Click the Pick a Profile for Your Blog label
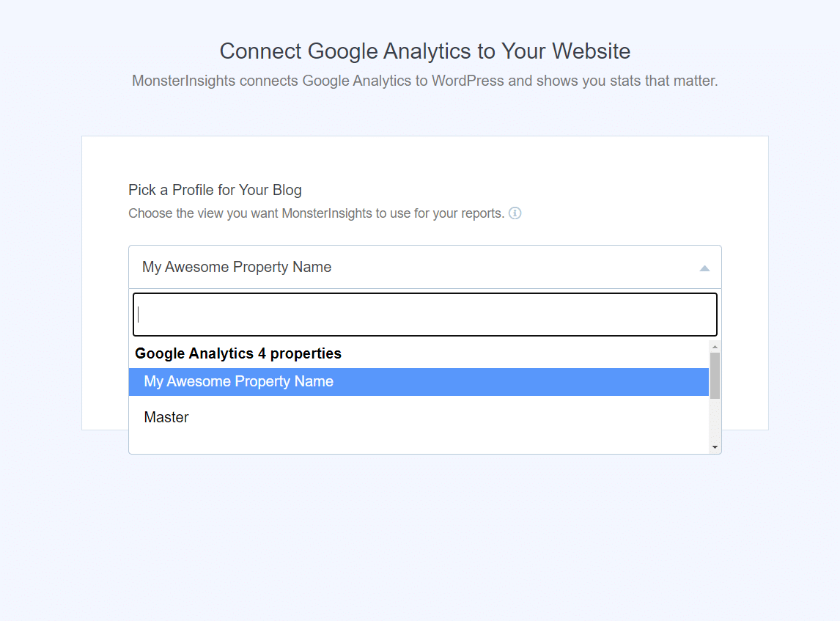The height and width of the screenshot is (621, 840). click(215, 190)
